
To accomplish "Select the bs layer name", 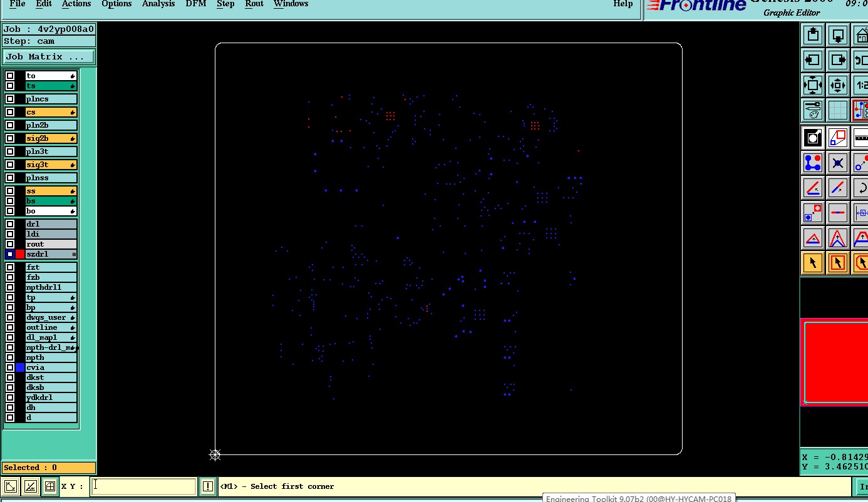I will (51, 201).
